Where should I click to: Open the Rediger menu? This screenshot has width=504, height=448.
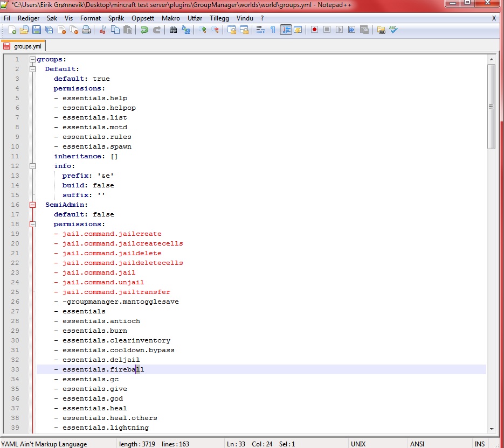(29, 18)
